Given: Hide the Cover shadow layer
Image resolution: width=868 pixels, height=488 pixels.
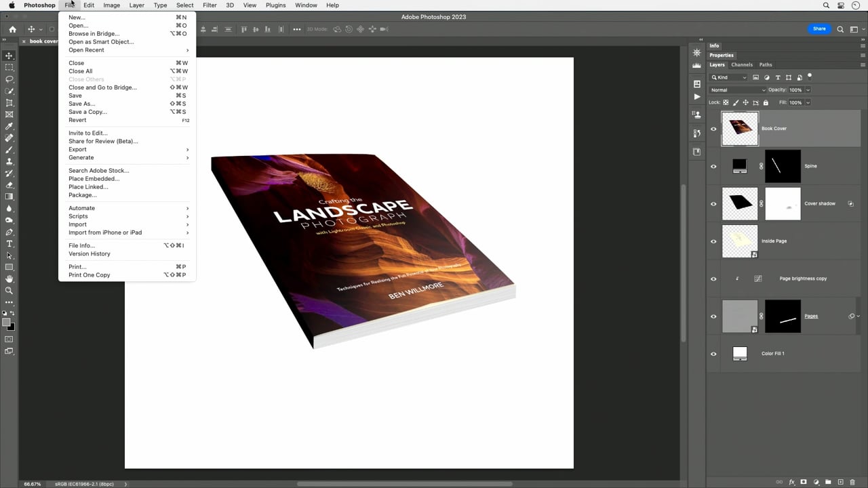Looking at the screenshot, I should [x=713, y=204].
